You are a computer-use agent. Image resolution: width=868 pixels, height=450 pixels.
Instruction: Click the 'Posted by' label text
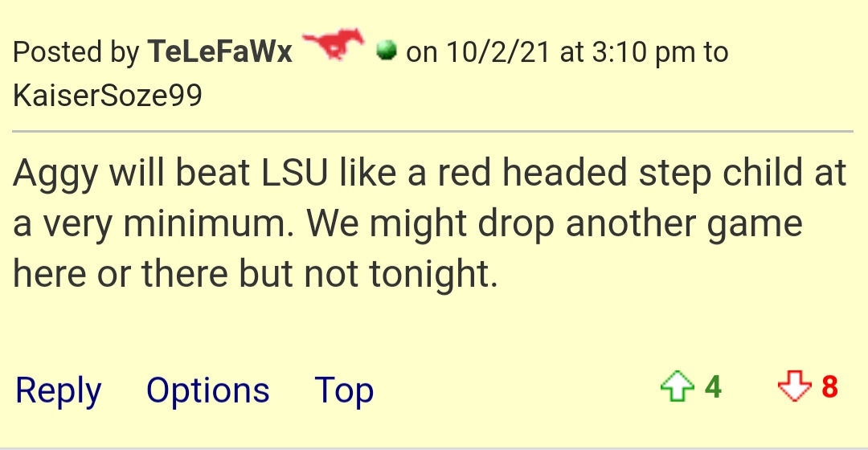(x=76, y=52)
